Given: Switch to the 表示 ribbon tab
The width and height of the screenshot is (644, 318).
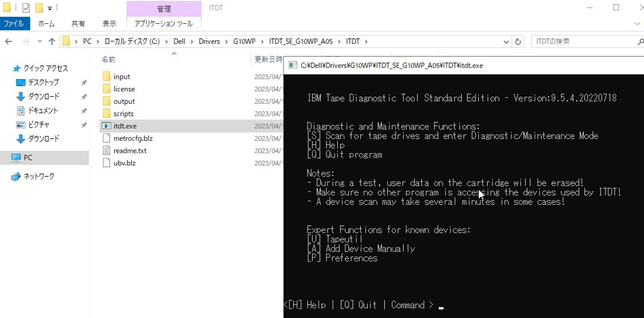Looking at the screenshot, I should click(109, 23).
